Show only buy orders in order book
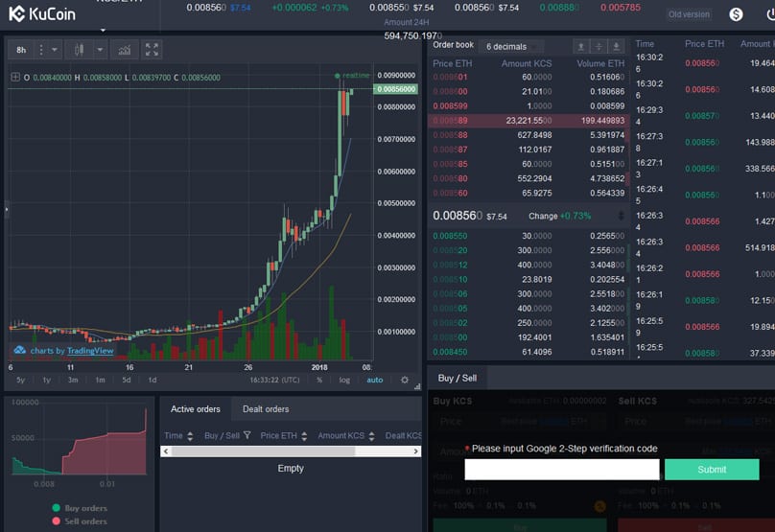 [616, 46]
